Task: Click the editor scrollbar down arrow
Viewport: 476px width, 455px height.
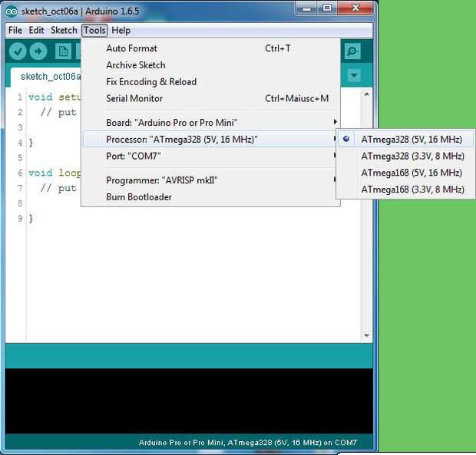Action: coord(366,335)
